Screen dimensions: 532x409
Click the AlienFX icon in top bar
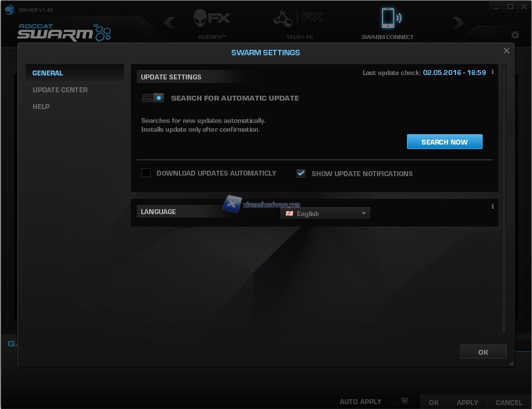[211, 19]
